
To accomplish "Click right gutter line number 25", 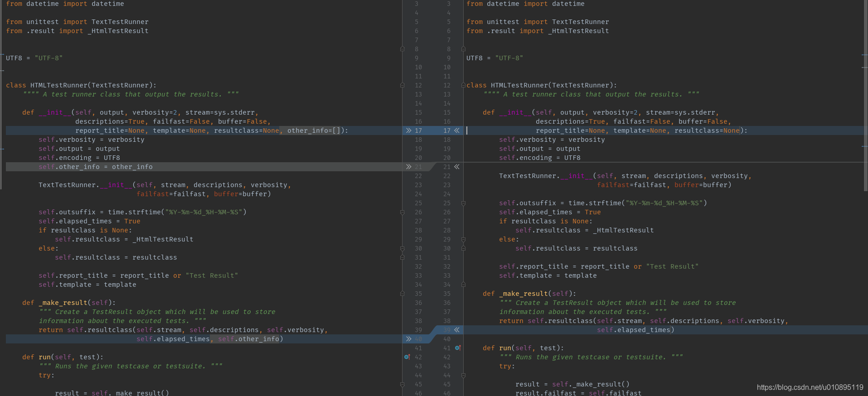I will click(447, 203).
